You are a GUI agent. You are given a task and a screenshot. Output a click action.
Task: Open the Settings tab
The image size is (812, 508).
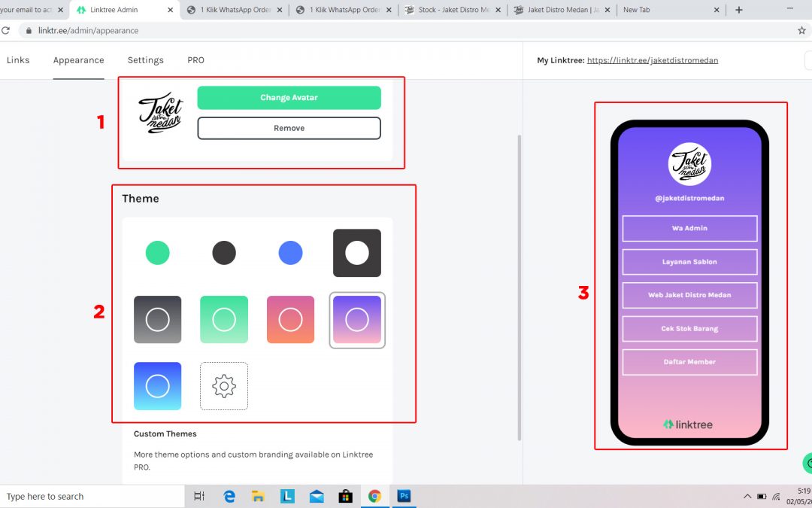tap(146, 60)
